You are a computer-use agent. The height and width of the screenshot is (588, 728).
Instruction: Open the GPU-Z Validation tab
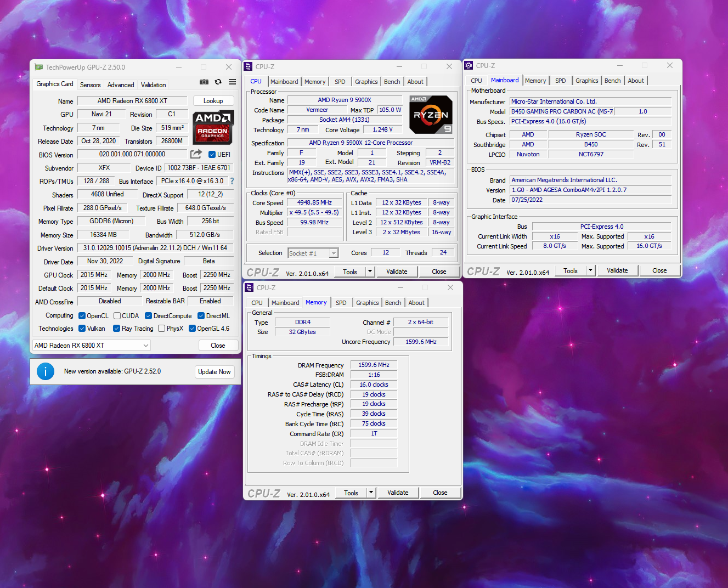(x=154, y=85)
